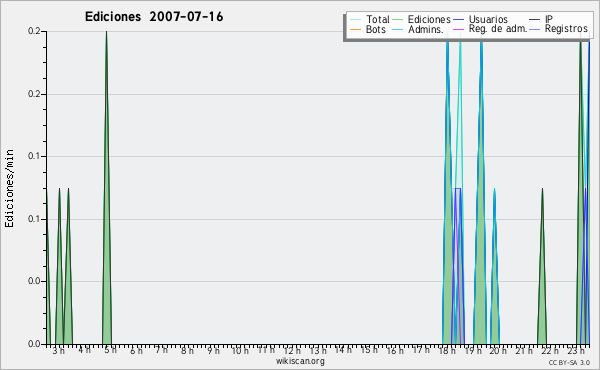
Task: Click the tall green peak near 5 h
Action: point(107,230)
